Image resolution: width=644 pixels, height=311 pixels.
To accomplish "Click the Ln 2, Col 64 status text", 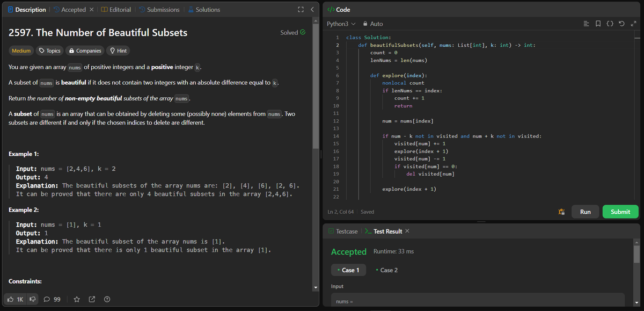I will coord(341,212).
